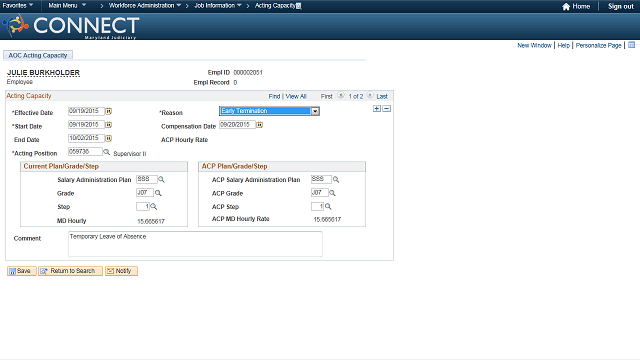
Task: Click Empl ID value 000002051
Action: coord(248,73)
